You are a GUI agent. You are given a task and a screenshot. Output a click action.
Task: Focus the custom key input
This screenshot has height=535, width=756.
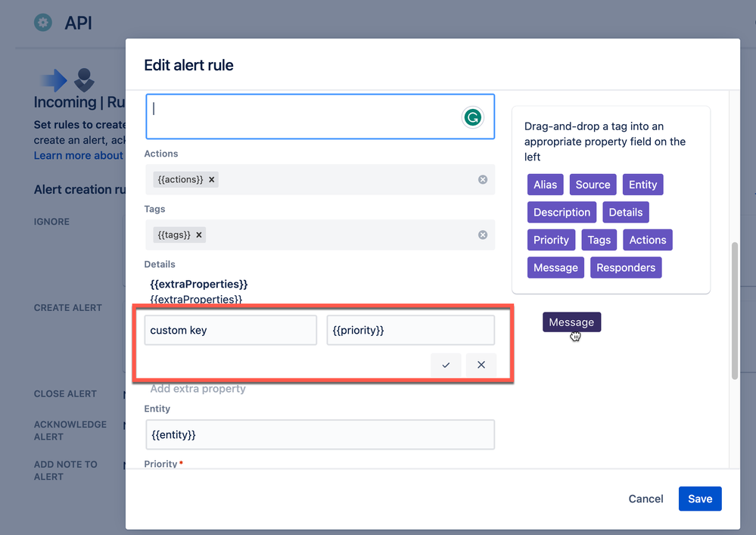tap(231, 330)
